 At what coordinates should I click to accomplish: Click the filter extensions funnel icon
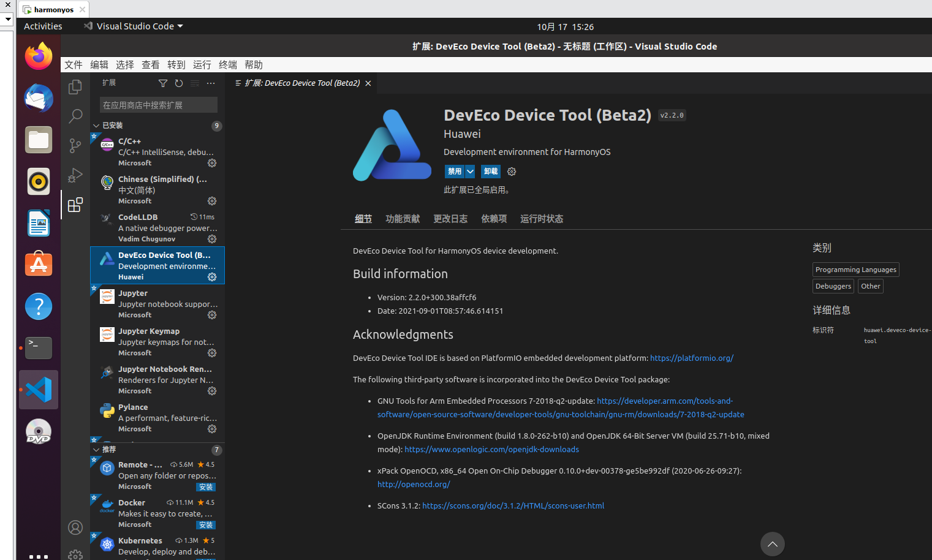[163, 83]
